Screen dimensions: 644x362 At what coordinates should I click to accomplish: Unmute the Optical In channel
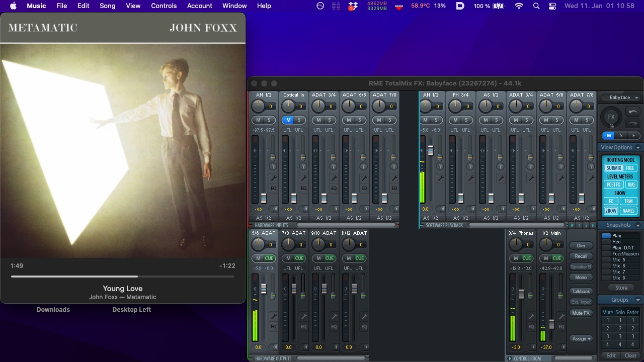[288, 120]
